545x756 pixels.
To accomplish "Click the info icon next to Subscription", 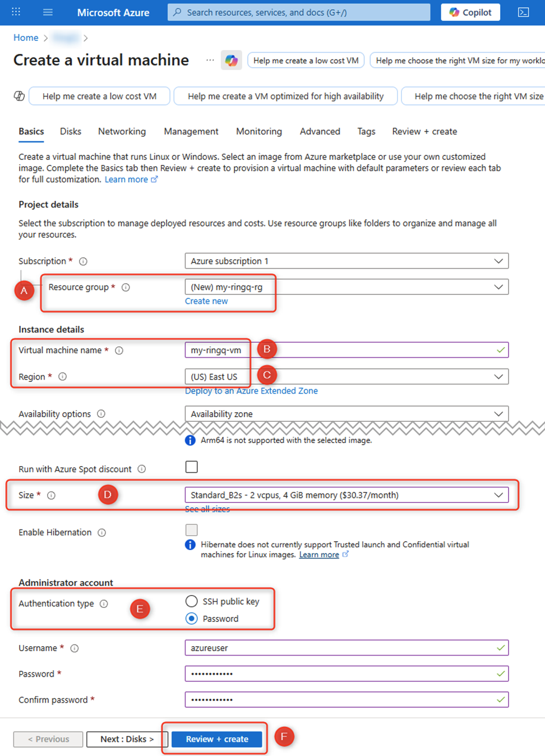I will pyautogui.click(x=83, y=261).
